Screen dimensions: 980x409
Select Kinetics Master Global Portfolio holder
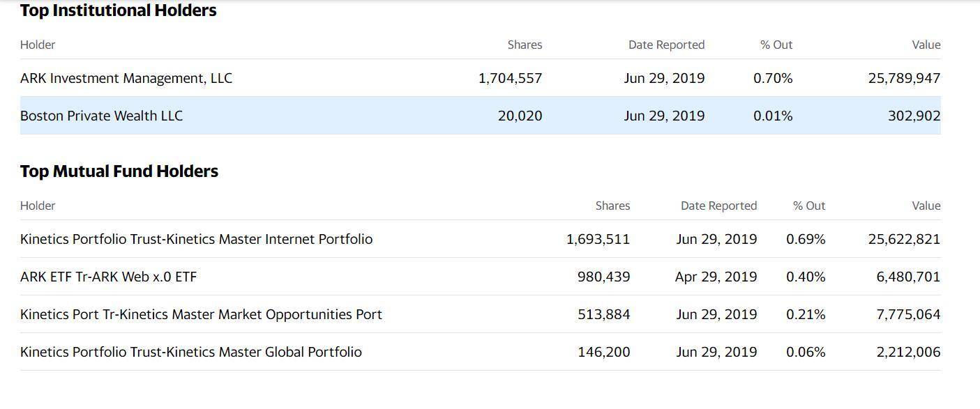(191, 352)
